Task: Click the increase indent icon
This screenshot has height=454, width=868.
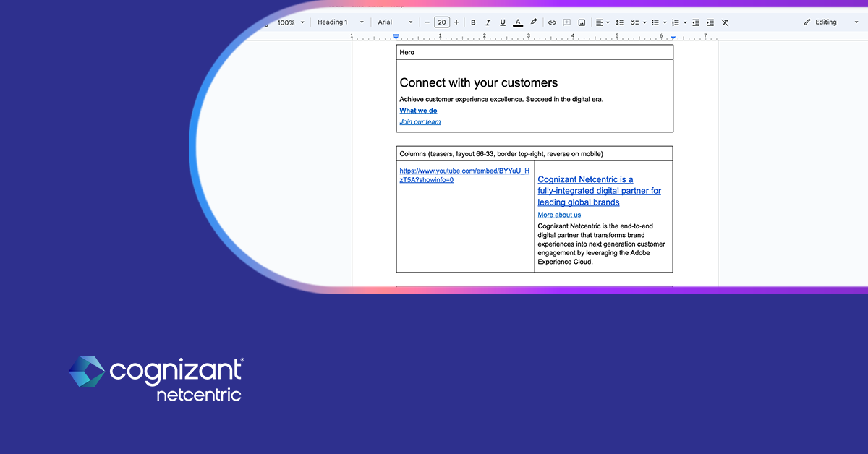Action: (x=710, y=22)
